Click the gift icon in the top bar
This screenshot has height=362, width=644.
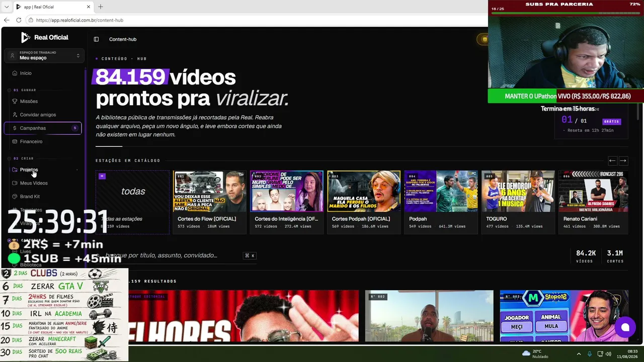(484, 39)
